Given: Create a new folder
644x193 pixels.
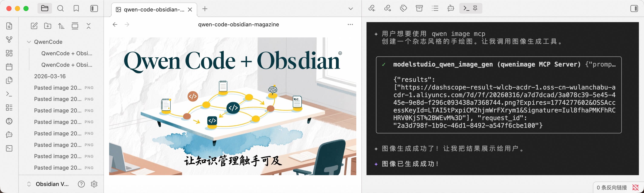Looking at the screenshot, I should click(47, 26).
